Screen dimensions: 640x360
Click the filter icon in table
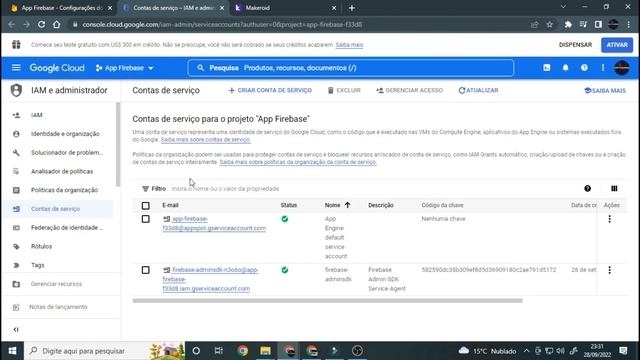coord(145,189)
